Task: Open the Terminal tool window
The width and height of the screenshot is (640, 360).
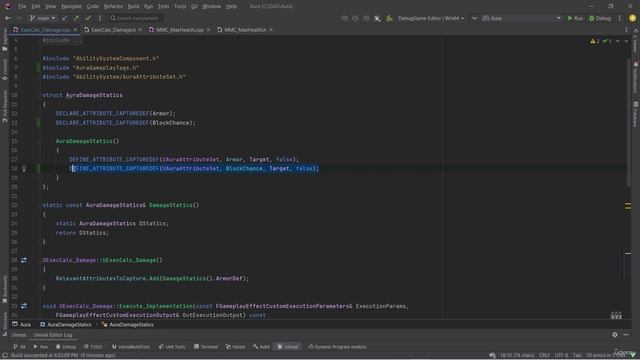Action: click(x=206, y=347)
